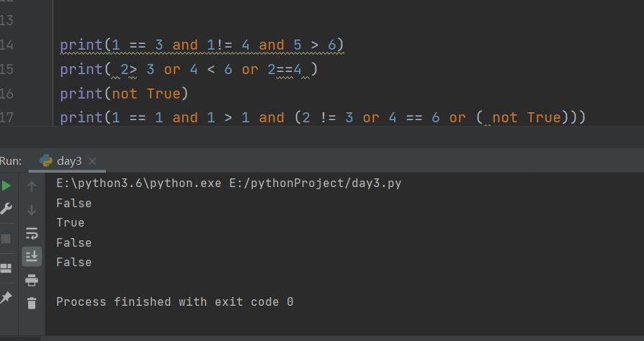Screen dimensions: 644x341
Task: Close the day3 run tab
Action: [92, 161]
